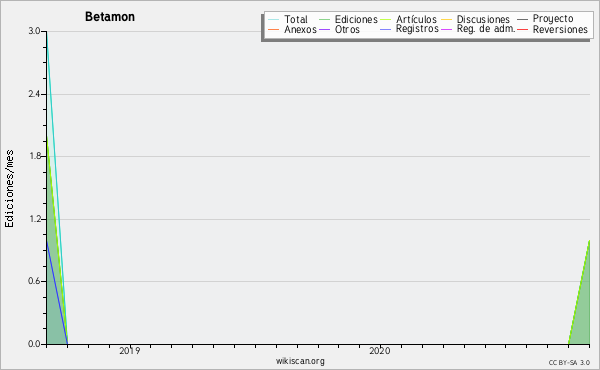Click the '2019' x-axis label
This screenshot has width=600, height=370.
(130, 350)
